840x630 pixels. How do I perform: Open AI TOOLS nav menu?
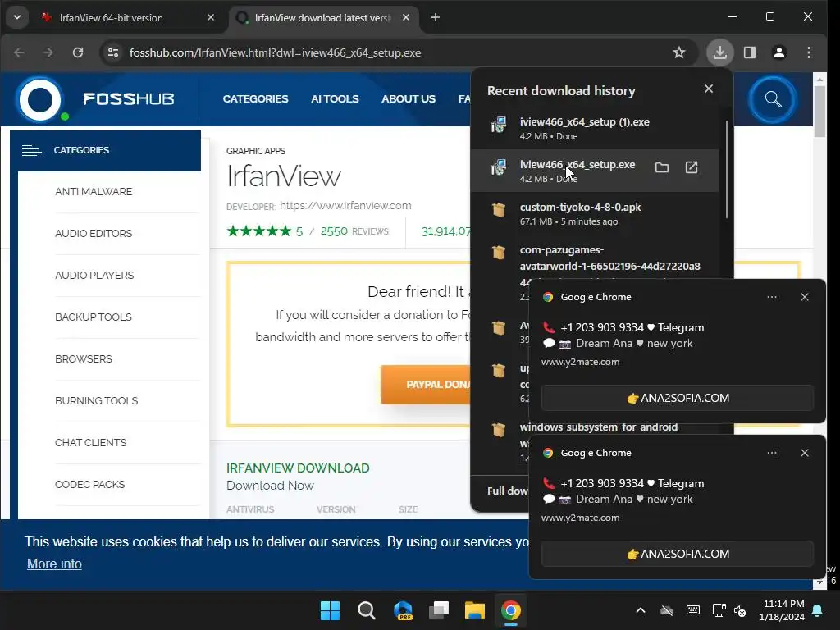click(335, 99)
